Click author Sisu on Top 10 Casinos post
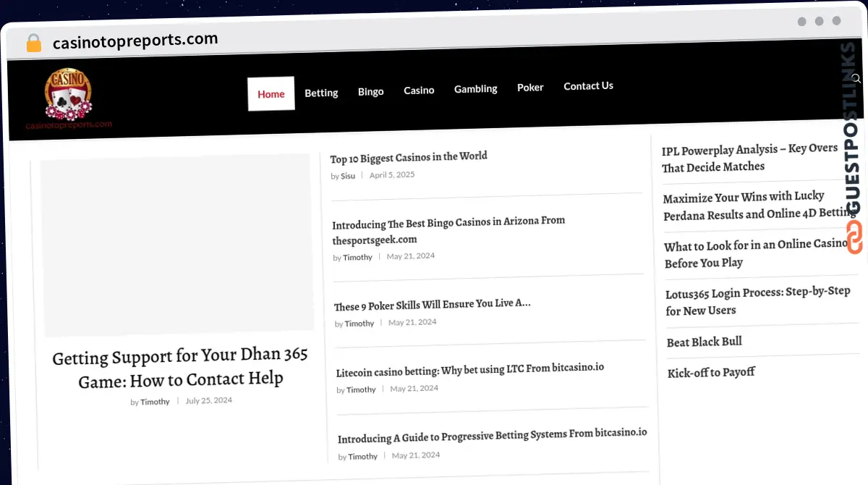Viewport: 868px width, 485px height. 348,176
